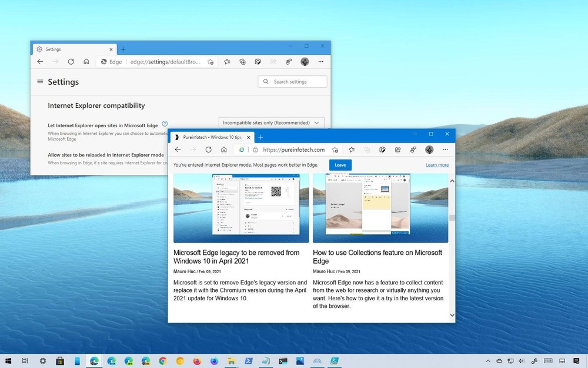Open Favorites list in Pureinfotech window
588x368 pixels.
(352, 150)
